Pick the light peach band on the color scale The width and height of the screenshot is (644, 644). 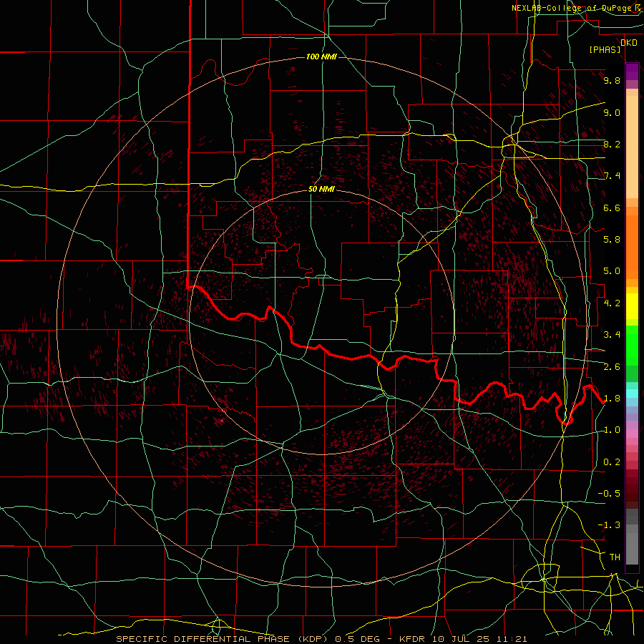(632, 147)
